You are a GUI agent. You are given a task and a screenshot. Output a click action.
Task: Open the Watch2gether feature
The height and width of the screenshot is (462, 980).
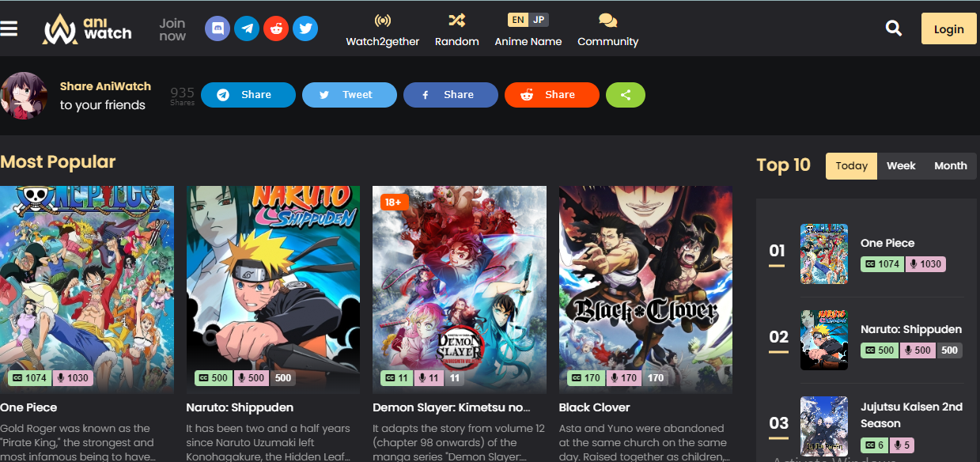[382, 28]
